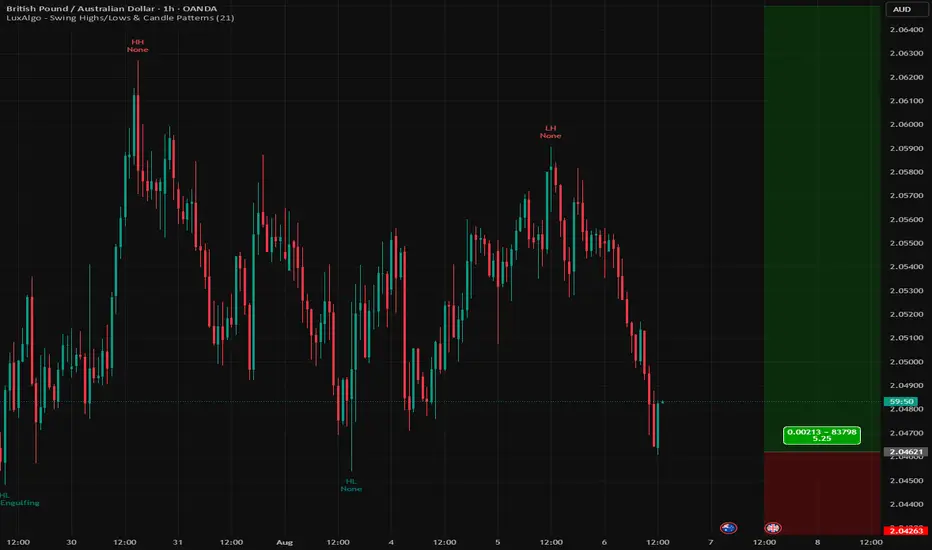The height and width of the screenshot is (550, 932).
Task: Select the LH None swing label
Action: tap(550, 132)
